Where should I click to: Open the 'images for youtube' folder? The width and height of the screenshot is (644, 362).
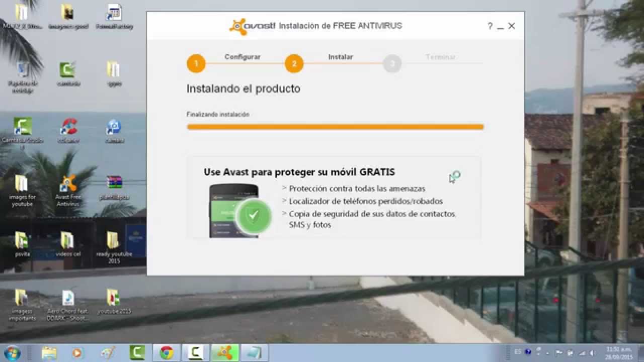(22, 191)
